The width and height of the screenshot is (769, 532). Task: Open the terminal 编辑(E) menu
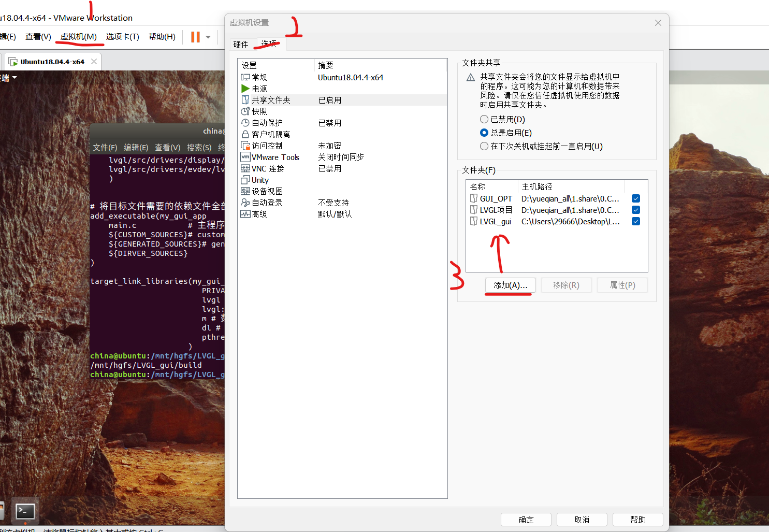[x=136, y=148]
